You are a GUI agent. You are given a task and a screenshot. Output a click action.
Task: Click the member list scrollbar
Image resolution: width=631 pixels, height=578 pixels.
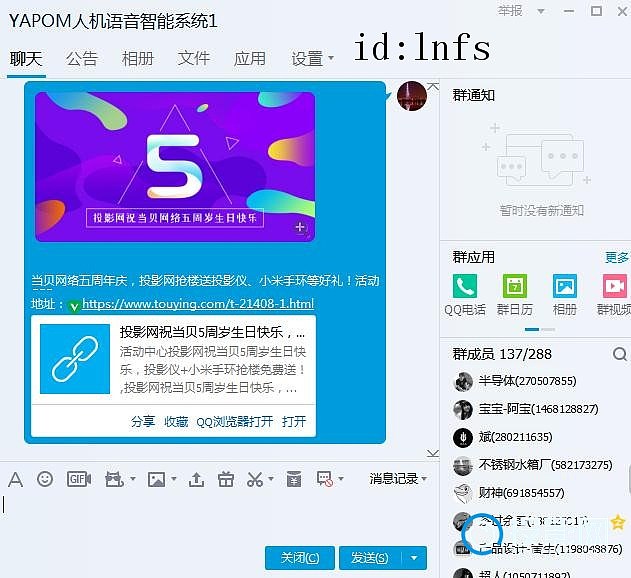(x=629, y=479)
